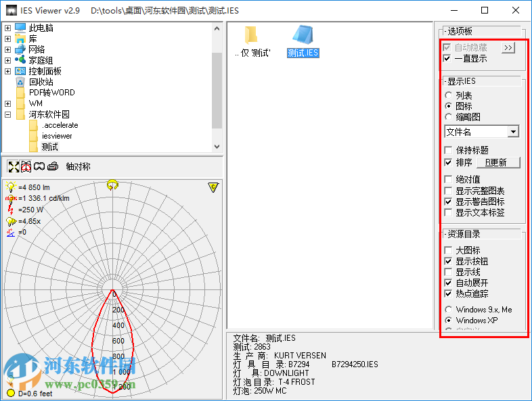Expand the 控制面板 tree node

8,71
